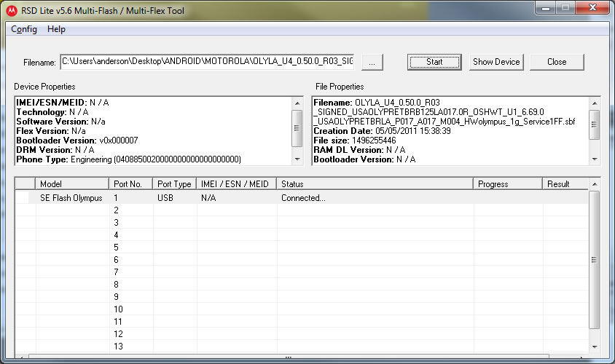
Task: Click the IMEI/ESN/MEID line in Device Properties
Action: pos(63,103)
